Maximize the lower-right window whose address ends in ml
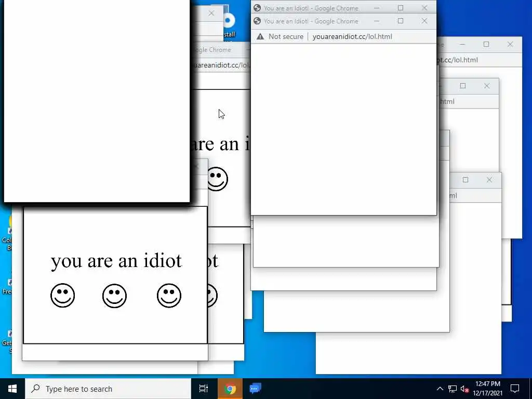Image resolution: width=532 pixels, height=399 pixels. (x=465, y=180)
